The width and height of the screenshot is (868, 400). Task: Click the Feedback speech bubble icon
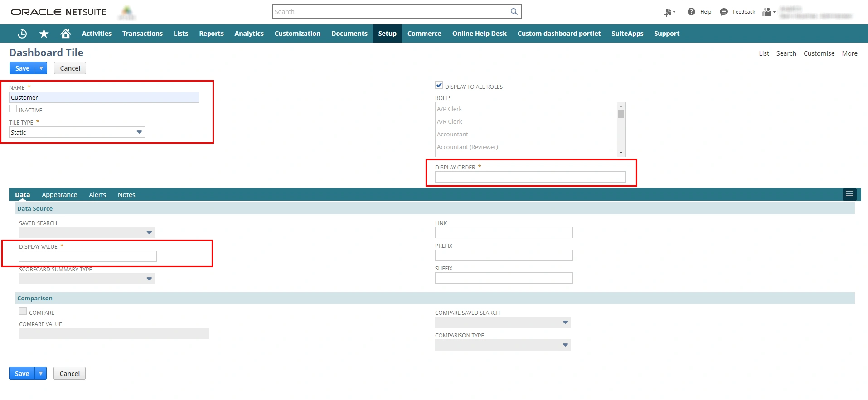pos(724,12)
